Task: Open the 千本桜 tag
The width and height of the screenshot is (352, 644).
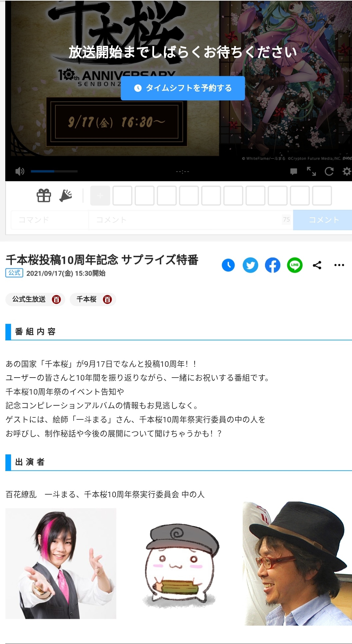Action: (86, 299)
